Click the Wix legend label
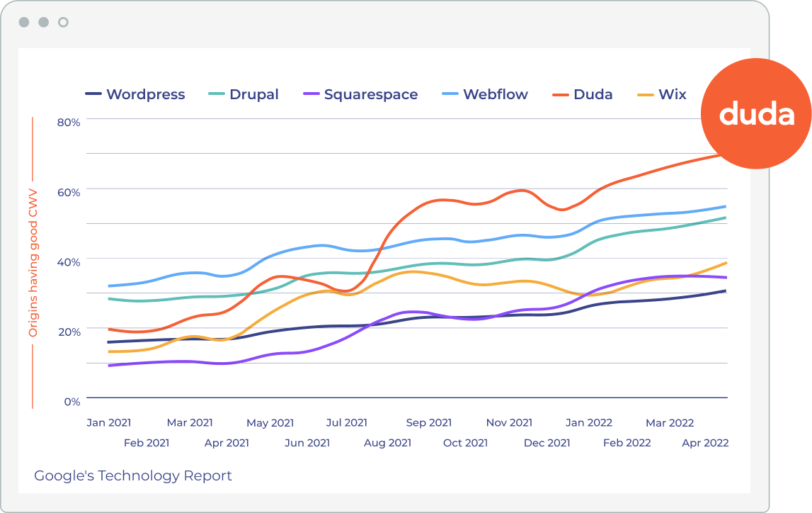This screenshot has height=513, width=812. (x=672, y=94)
